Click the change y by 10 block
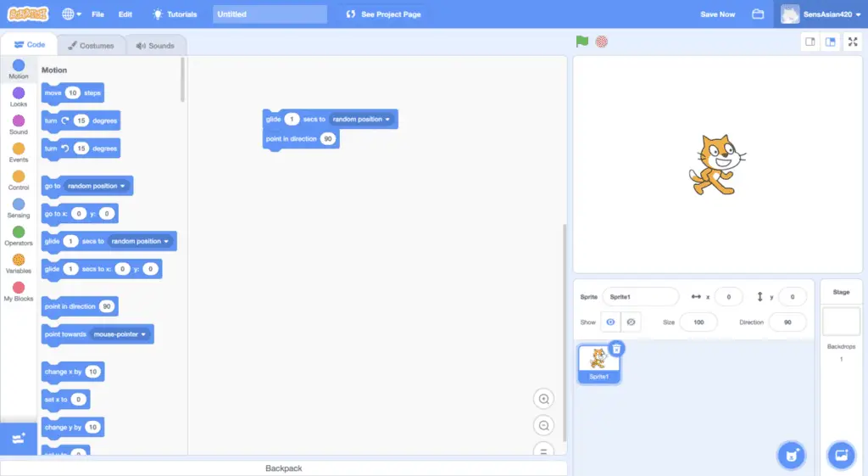Viewport: 868px width, 476px height. pos(73,428)
